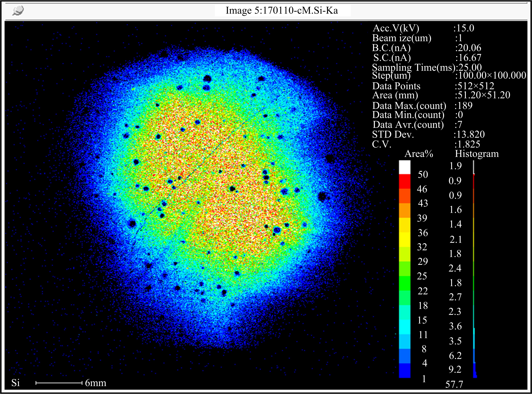
Task: Click the Image 5:170110-cM.Si-Ka window title
Action: pyautogui.click(x=282, y=11)
